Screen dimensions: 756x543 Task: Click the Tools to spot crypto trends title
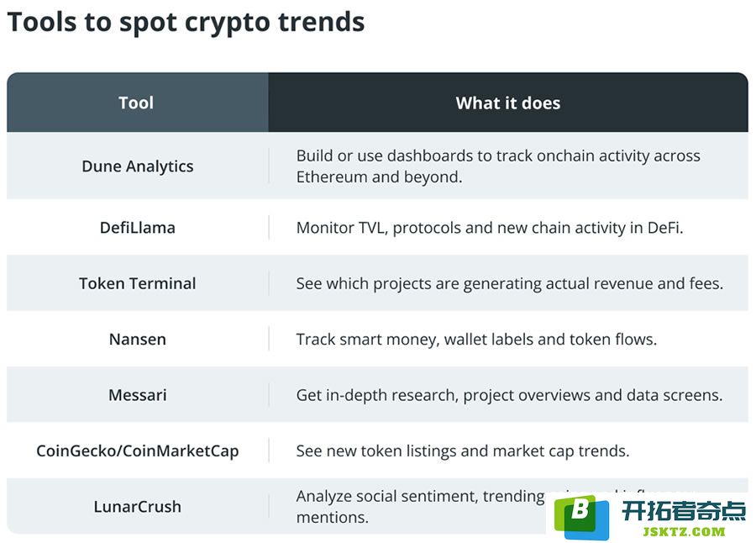[x=186, y=22]
